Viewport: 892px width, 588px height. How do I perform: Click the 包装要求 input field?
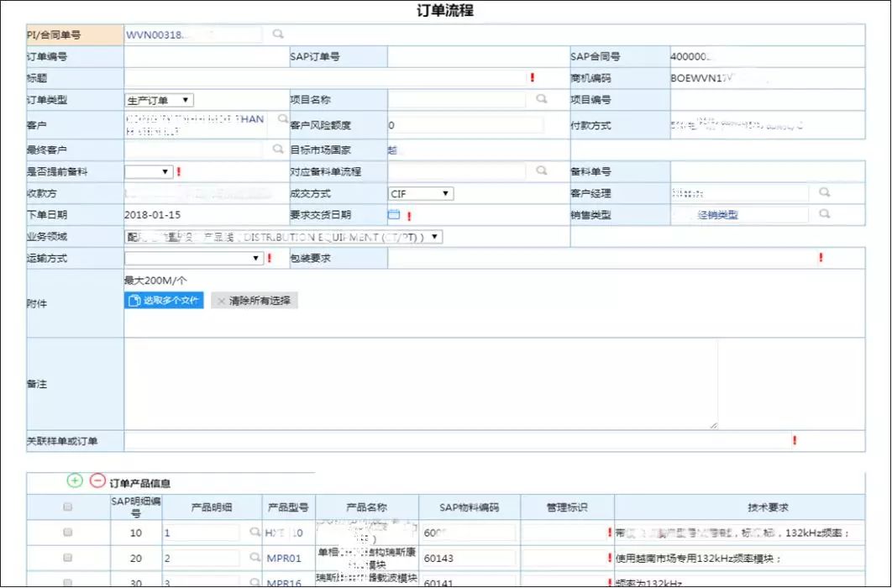tap(601, 259)
